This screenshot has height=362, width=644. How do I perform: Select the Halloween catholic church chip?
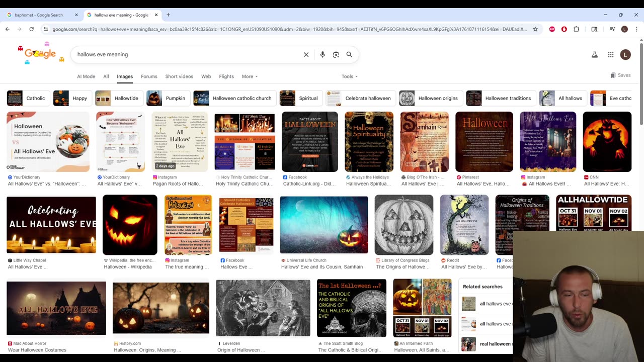click(x=234, y=98)
